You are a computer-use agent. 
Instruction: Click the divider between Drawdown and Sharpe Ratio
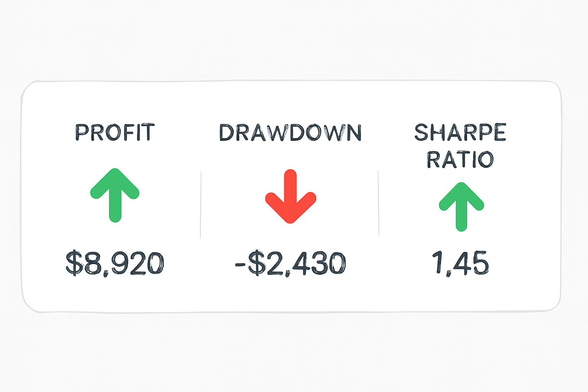tap(379, 203)
